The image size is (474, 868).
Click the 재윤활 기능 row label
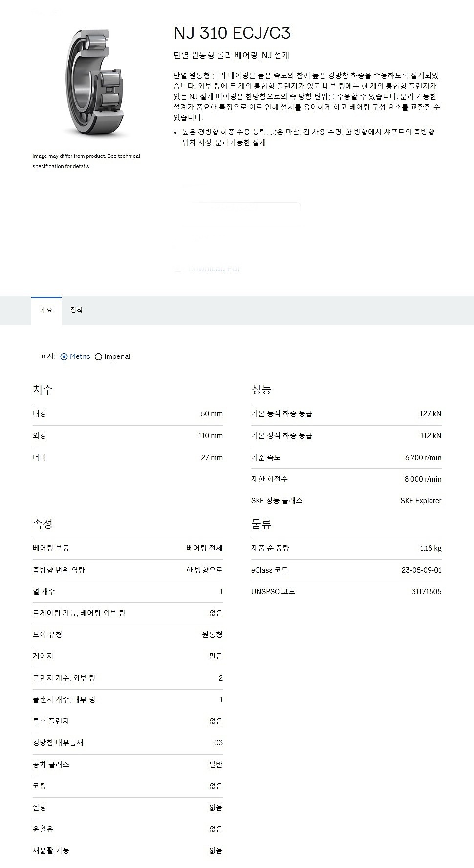(51, 851)
